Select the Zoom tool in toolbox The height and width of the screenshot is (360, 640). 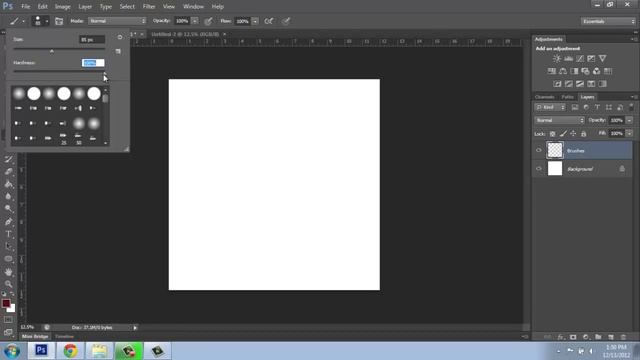pos(8,284)
